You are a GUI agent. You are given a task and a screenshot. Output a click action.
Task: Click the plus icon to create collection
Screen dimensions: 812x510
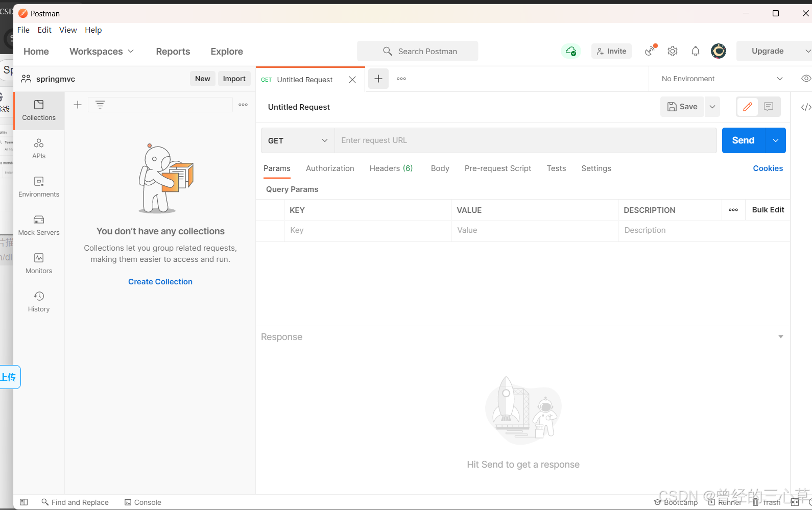[78, 105]
